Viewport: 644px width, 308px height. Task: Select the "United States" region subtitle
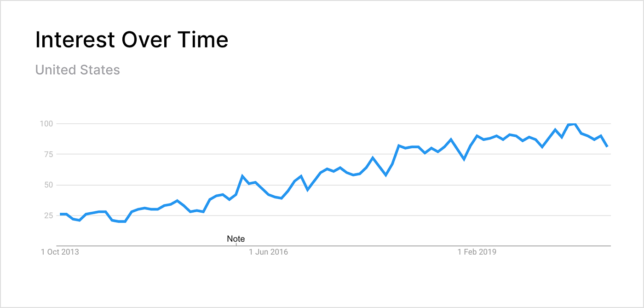(x=77, y=70)
